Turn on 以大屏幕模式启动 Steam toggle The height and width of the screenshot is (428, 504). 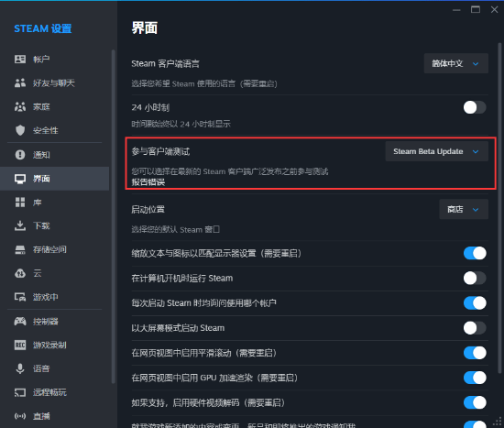475,328
